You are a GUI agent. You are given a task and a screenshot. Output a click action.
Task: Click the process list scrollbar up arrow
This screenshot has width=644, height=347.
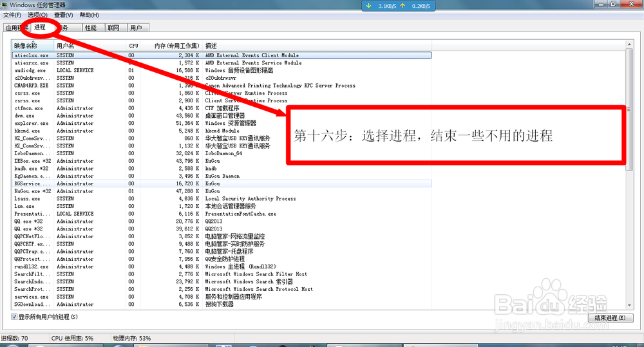[629, 44]
